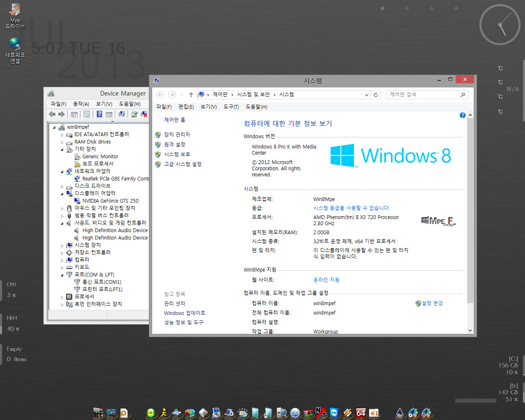Image resolution: width=525 pixels, height=420 pixels.
Task: Collapse 기타 장치 node
Action: [x=62, y=149]
